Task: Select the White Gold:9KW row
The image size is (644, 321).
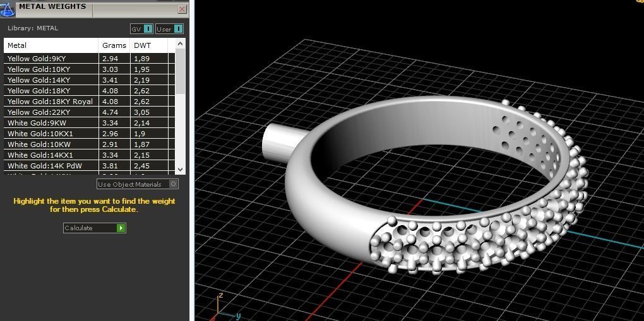Action: pyautogui.click(x=89, y=122)
